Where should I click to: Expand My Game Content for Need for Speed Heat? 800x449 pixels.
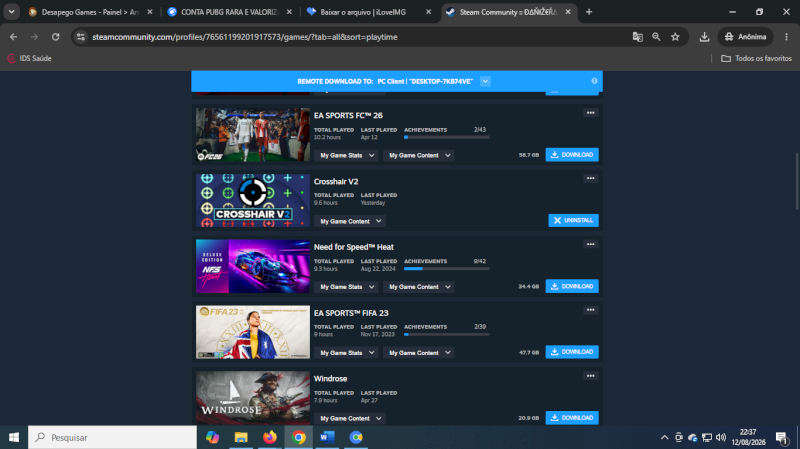click(418, 287)
